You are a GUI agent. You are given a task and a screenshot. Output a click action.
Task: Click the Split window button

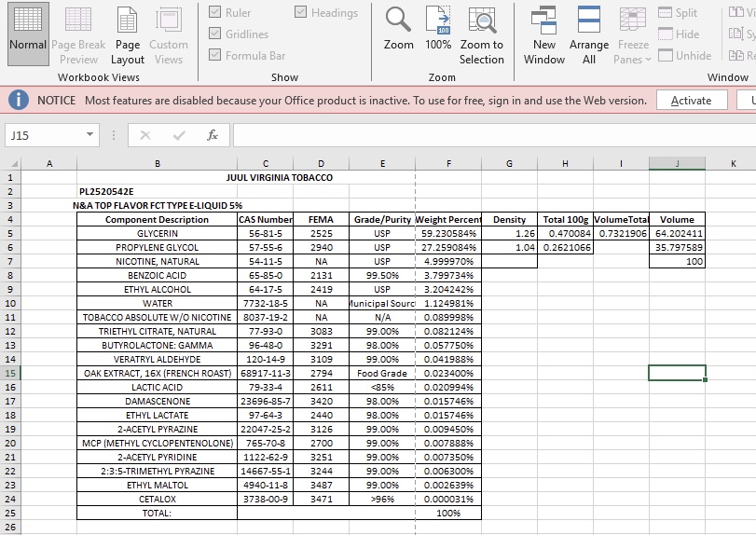coord(678,12)
